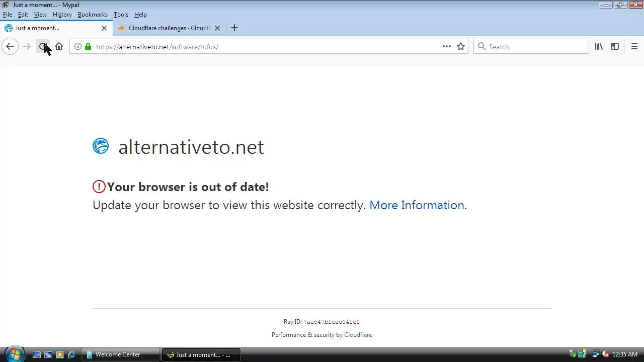Open the Cloudflare footer link
This screenshot has width=644, height=362.
coord(358,335)
